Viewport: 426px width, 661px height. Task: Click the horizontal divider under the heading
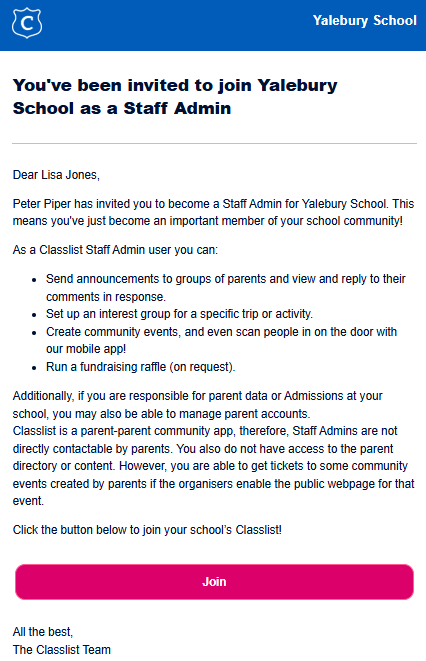214,143
